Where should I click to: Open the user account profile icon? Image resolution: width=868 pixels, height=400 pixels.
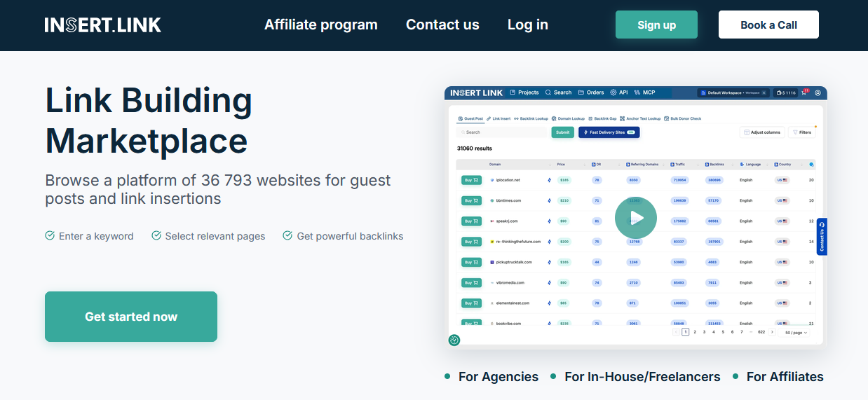818,92
